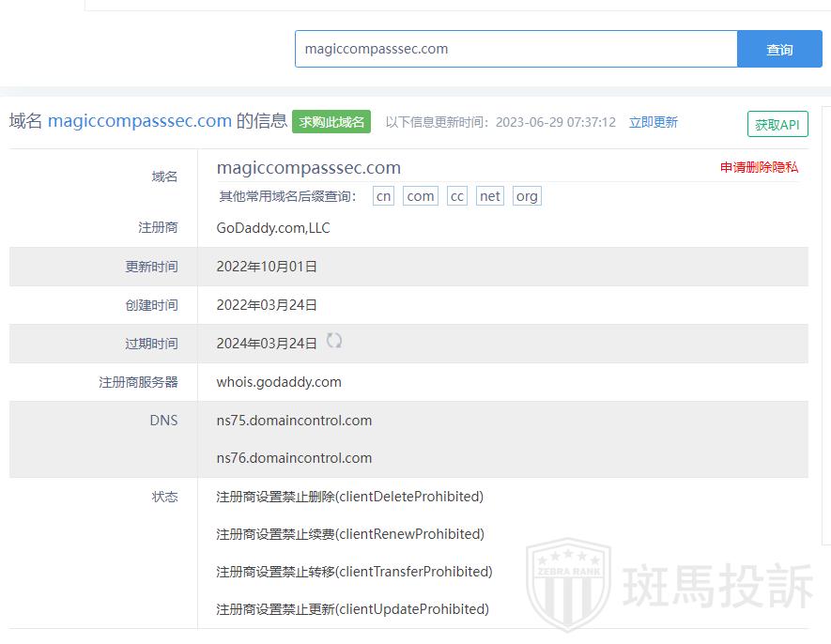Select the org domain suffix
The image size is (831, 644).
coord(527,196)
